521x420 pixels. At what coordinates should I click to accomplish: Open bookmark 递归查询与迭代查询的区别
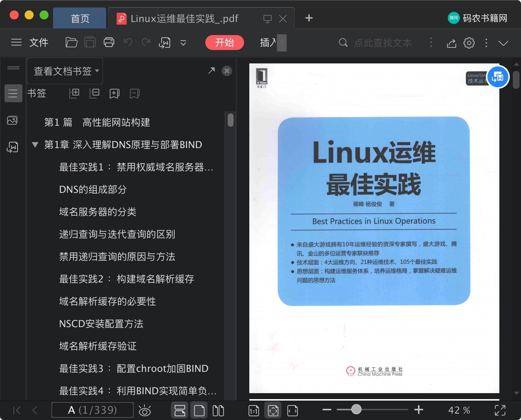coord(117,234)
